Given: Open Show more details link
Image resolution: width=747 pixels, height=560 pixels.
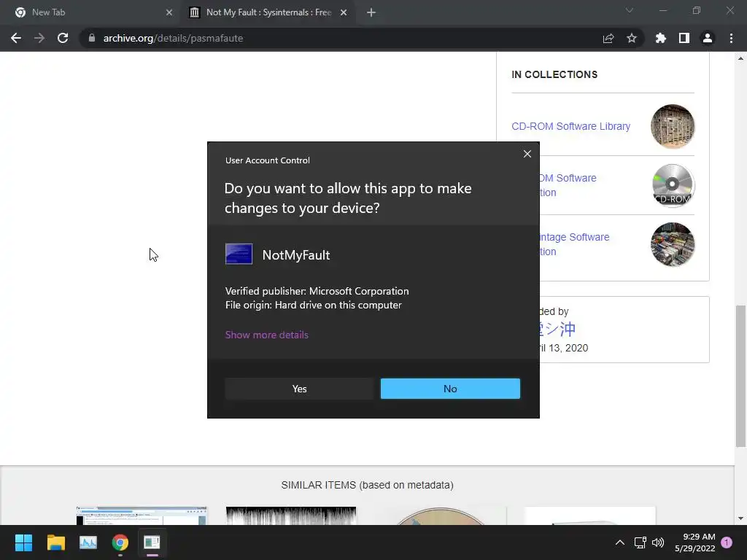Looking at the screenshot, I should pos(267,335).
